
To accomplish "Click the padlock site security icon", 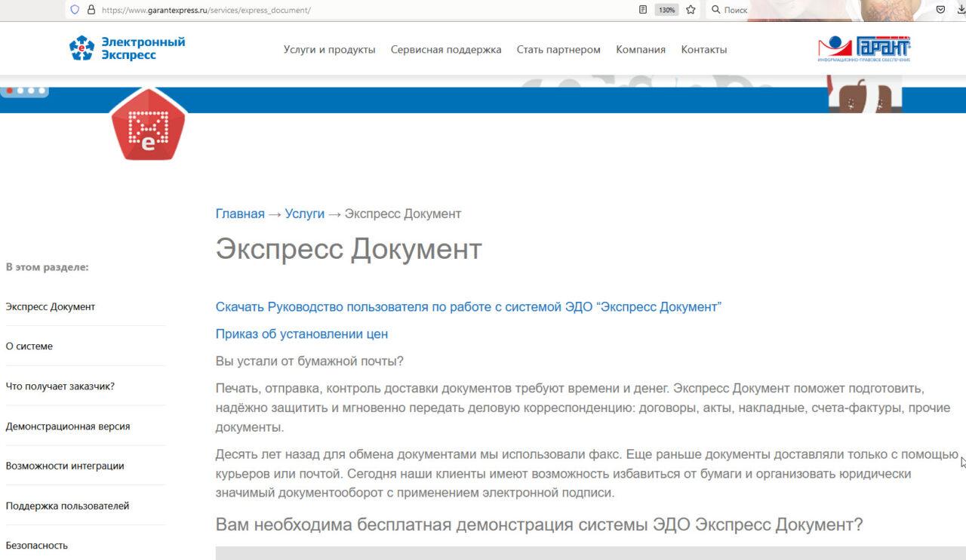I will point(91,10).
